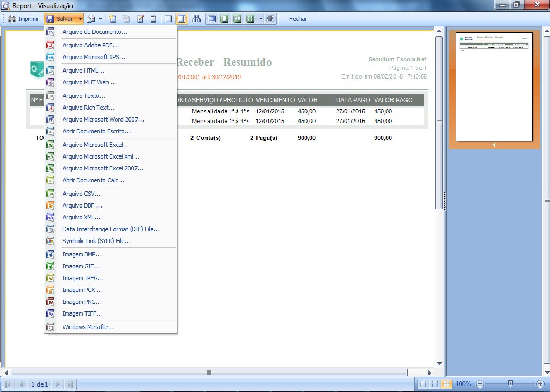
Task: Select Arquivo DBF ... export option
Action: point(111,205)
